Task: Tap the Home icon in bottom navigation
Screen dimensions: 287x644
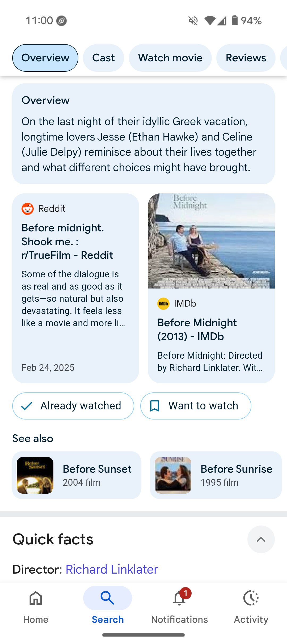Action: coord(36,598)
